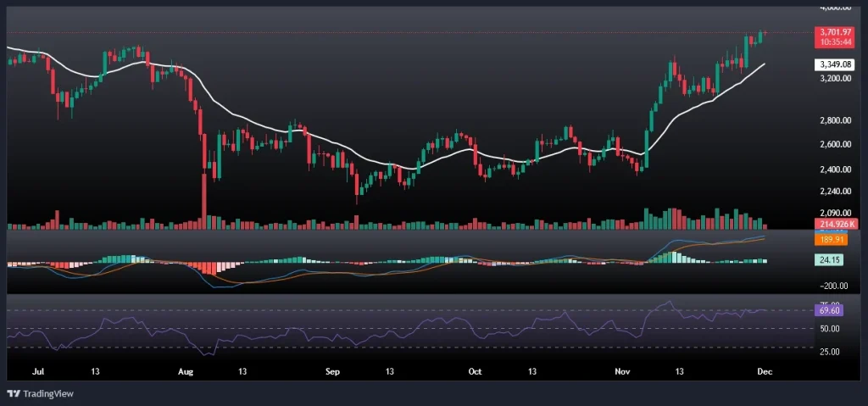The width and height of the screenshot is (868, 406).
Task: Select the Aug date on time axis
Action: [x=187, y=371]
